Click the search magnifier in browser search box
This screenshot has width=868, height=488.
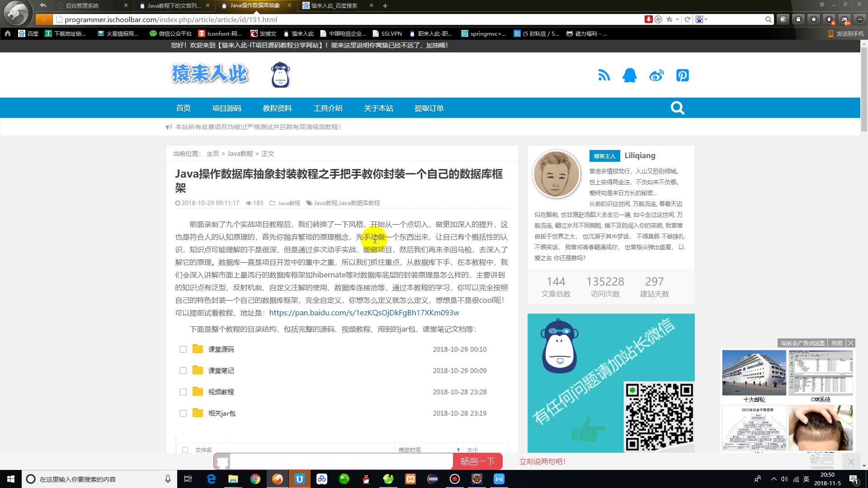pos(768,19)
